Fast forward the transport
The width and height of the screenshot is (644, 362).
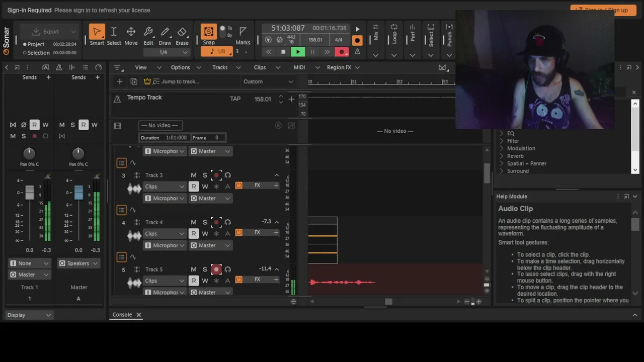pos(327,52)
